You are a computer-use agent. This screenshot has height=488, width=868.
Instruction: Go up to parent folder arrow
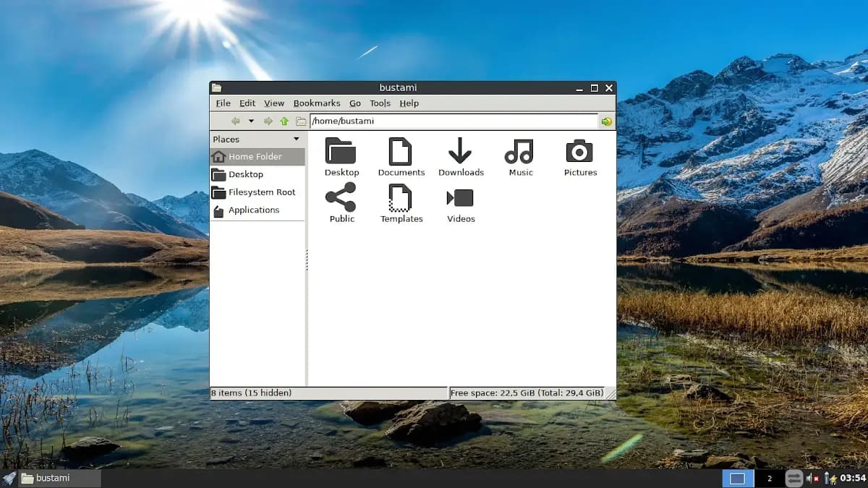point(284,121)
